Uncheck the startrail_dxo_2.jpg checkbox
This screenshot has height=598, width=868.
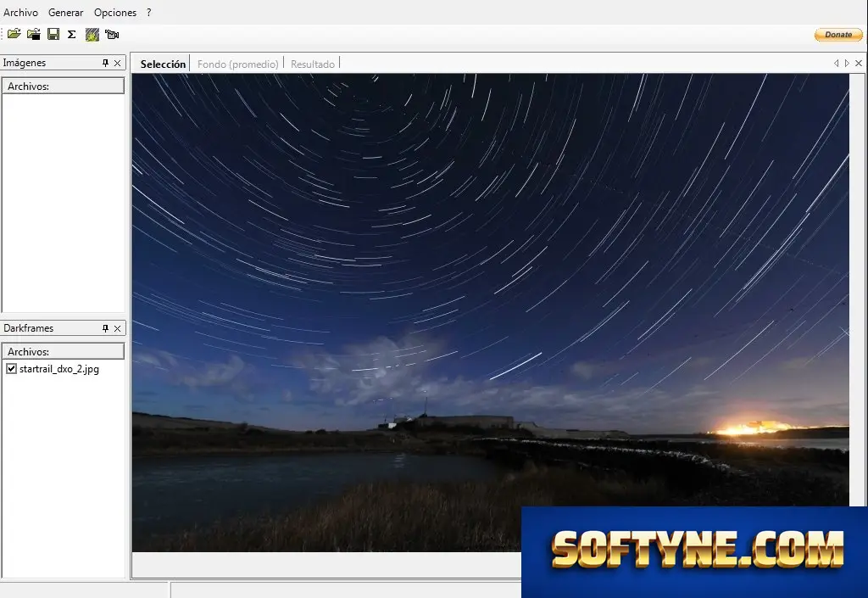tap(11, 369)
